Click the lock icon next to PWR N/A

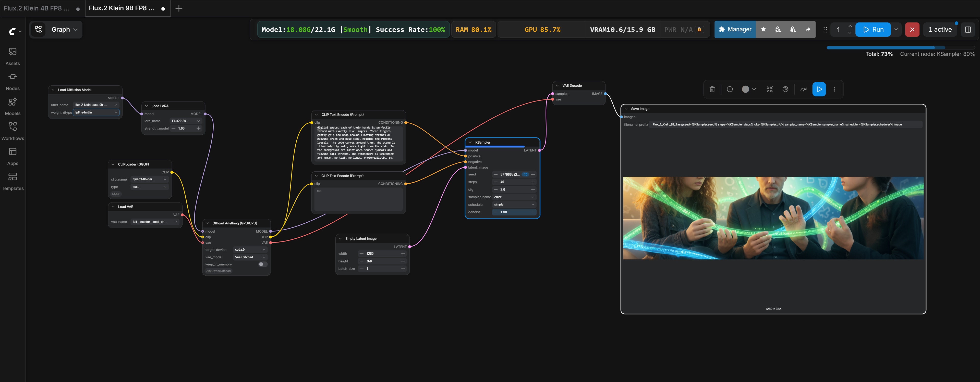(x=699, y=29)
